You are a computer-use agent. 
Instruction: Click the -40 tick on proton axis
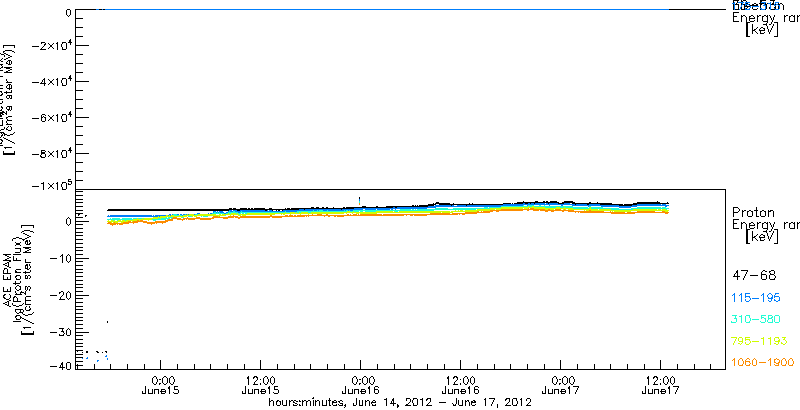click(60, 365)
